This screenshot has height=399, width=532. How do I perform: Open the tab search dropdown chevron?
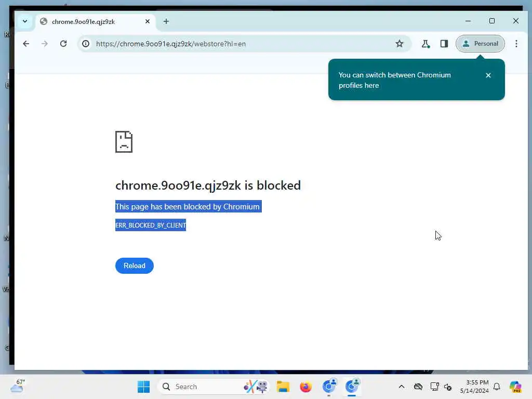(25, 21)
